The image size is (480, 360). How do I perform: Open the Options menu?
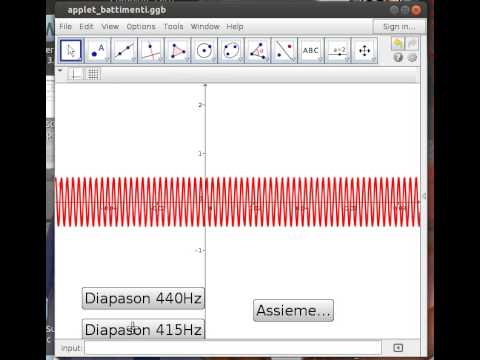(141, 27)
